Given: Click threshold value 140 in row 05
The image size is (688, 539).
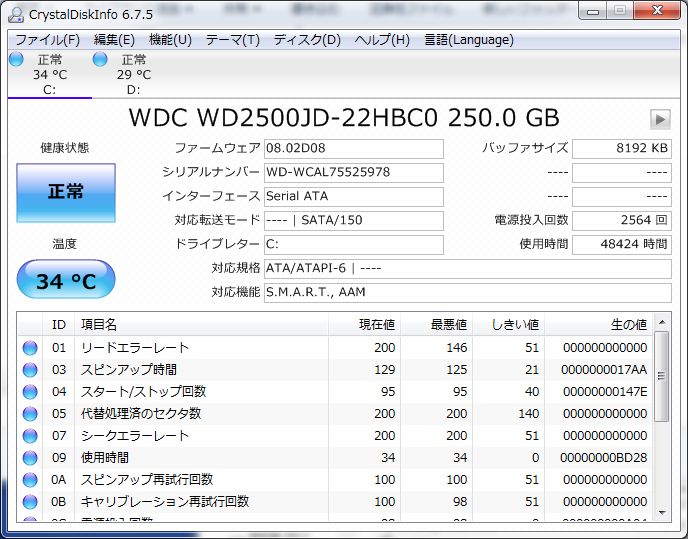Looking at the screenshot, I should (528, 414).
